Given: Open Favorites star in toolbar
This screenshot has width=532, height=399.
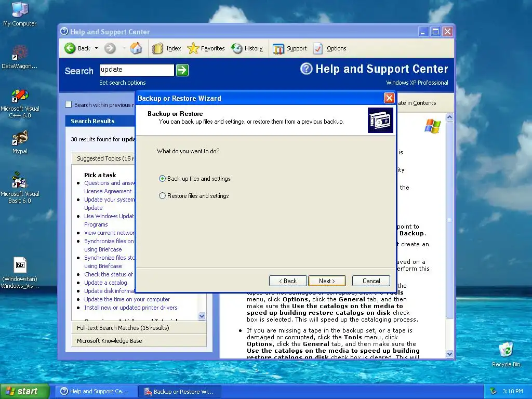Looking at the screenshot, I should (x=206, y=48).
